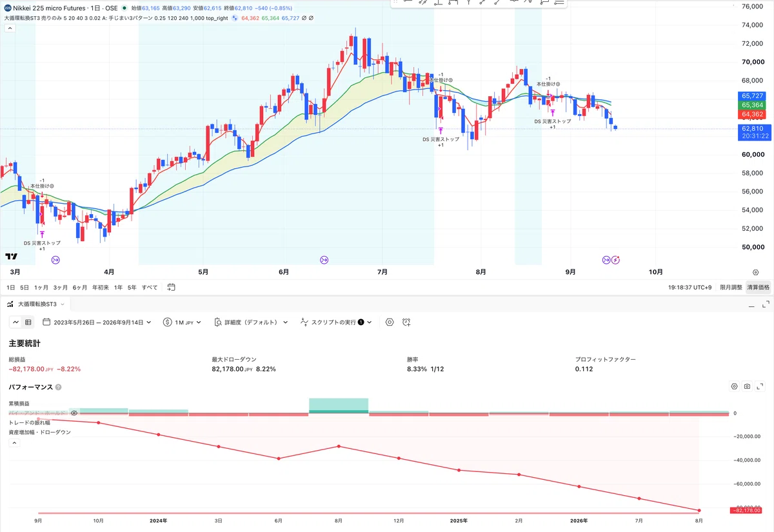Click the June contract rollover marker
This screenshot has width=774, height=532.
324,260
